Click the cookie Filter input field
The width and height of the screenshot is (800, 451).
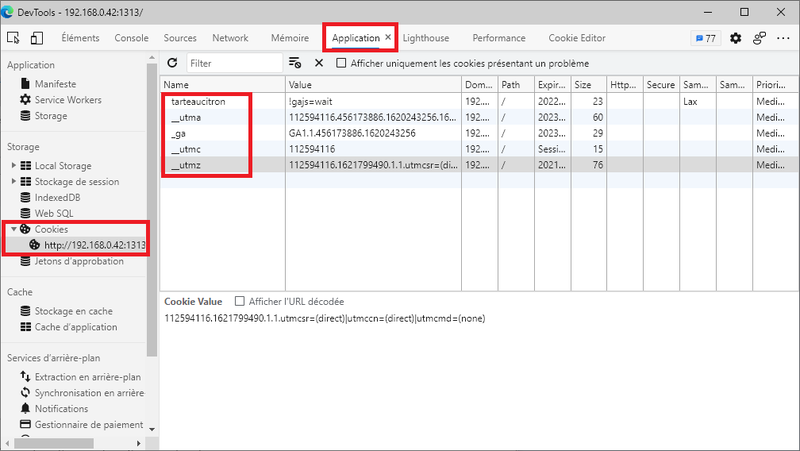pyautogui.click(x=233, y=63)
